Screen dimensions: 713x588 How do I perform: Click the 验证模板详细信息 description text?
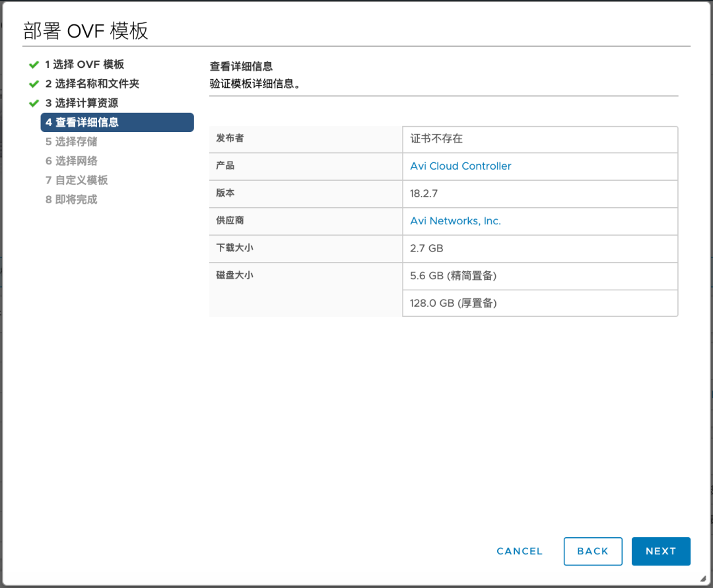tap(255, 84)
